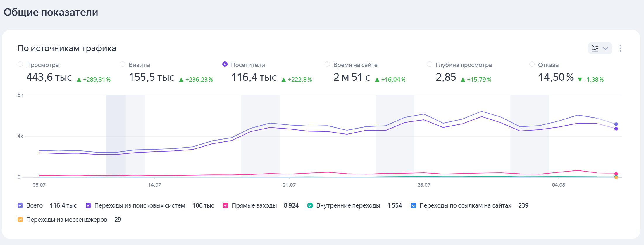Select the Посетители metric radio button
This screenshot has height=245, width=644.
[x=225, y=64]
